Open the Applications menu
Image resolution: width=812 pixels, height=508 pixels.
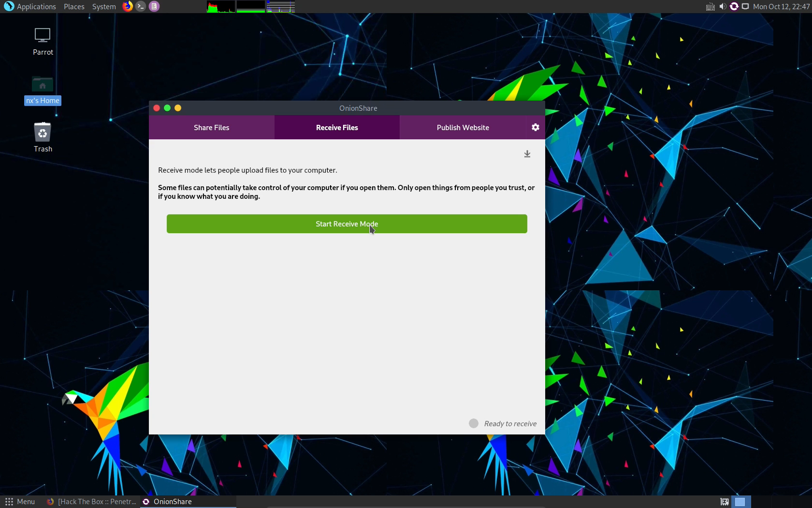(36, 7)
